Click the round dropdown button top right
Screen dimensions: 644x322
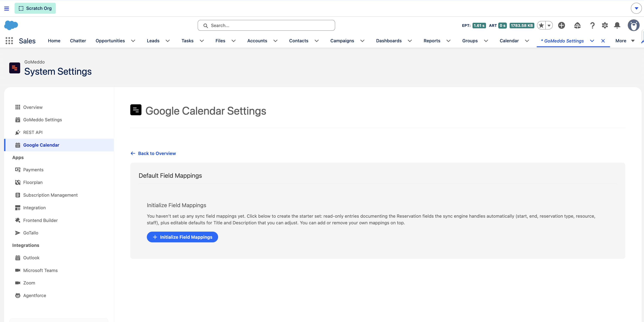(636, 8)
